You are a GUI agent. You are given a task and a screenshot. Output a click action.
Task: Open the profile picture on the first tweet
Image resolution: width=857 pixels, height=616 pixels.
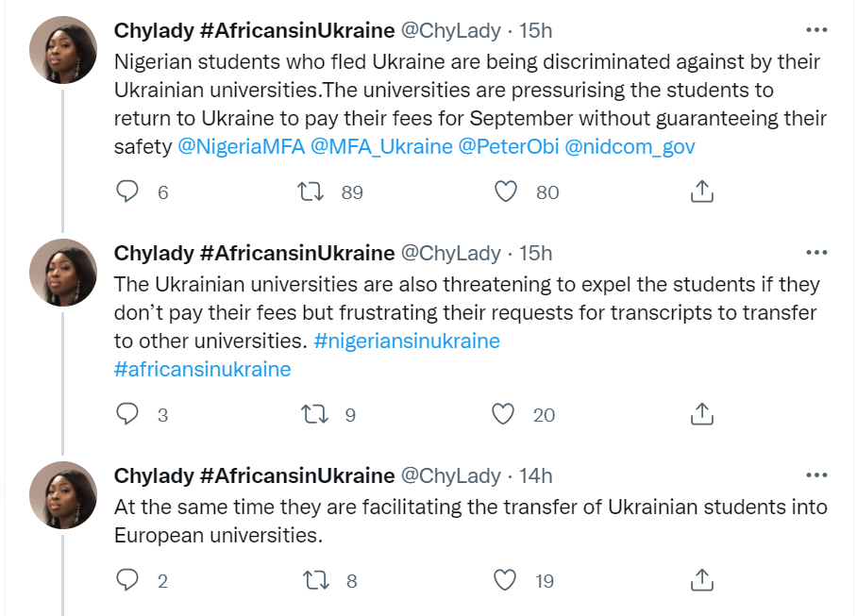point(63,50)
